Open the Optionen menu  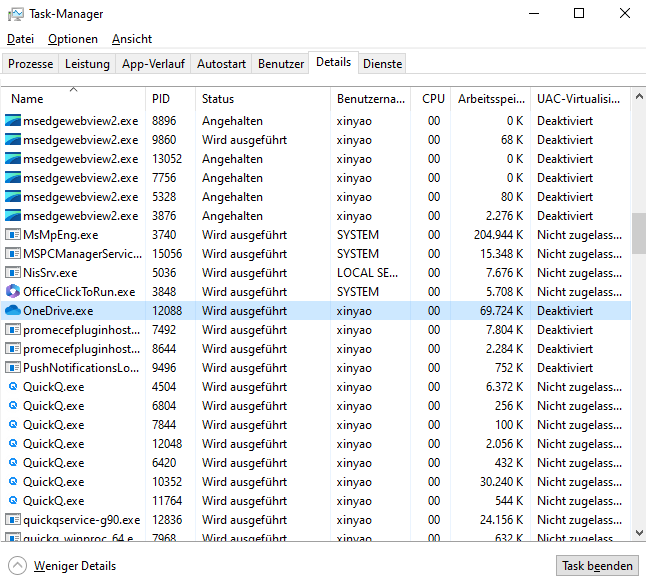(73, 39)
